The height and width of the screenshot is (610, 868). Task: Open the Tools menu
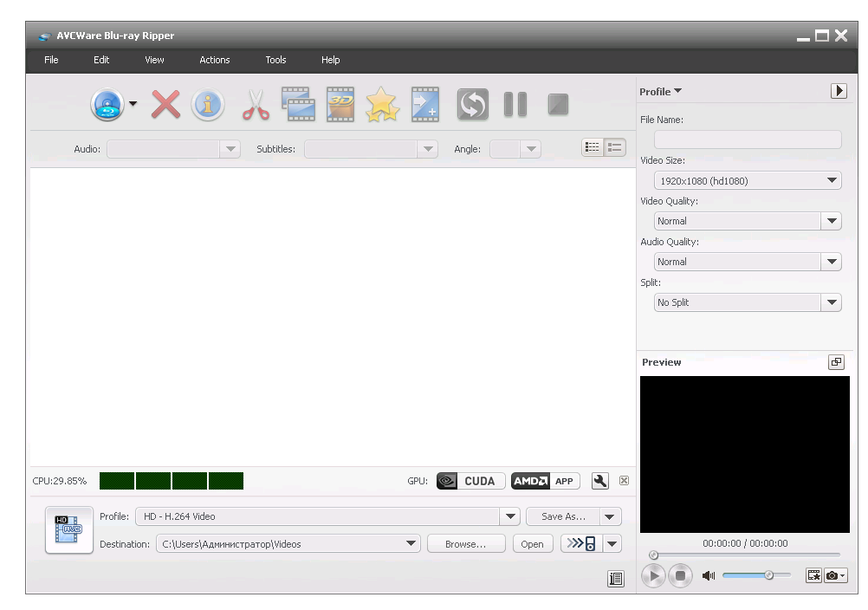[275, 60]
